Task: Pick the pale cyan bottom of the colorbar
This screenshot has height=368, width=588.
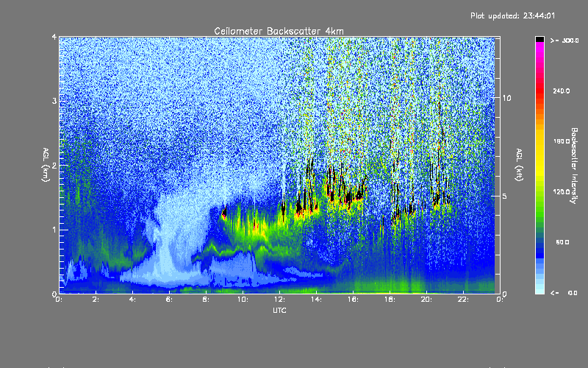Action: (x=539, y=289)
